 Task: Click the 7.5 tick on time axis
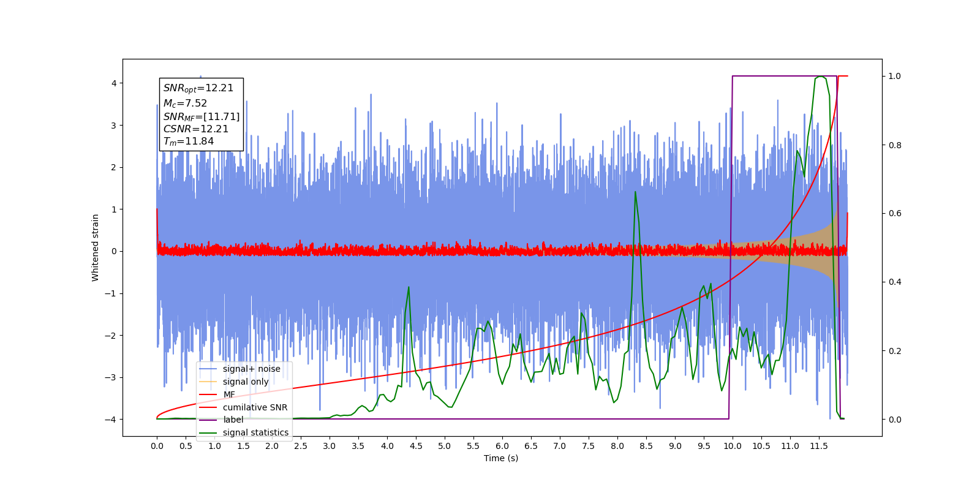[x=589, y=446]
